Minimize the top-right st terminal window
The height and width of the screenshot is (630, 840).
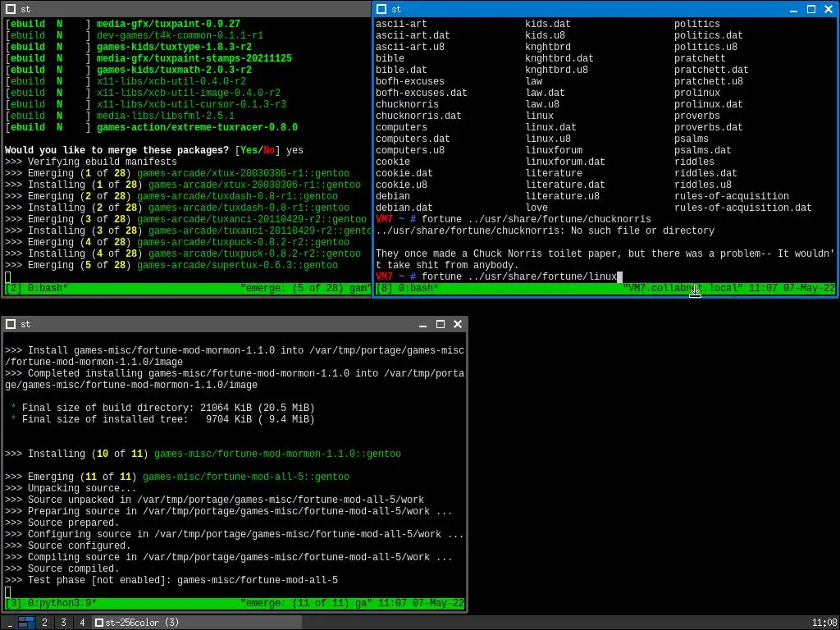793,9
